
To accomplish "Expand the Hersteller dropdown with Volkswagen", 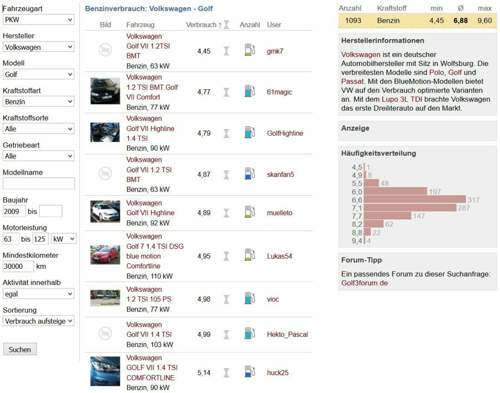I will click(x=38, y=47).
